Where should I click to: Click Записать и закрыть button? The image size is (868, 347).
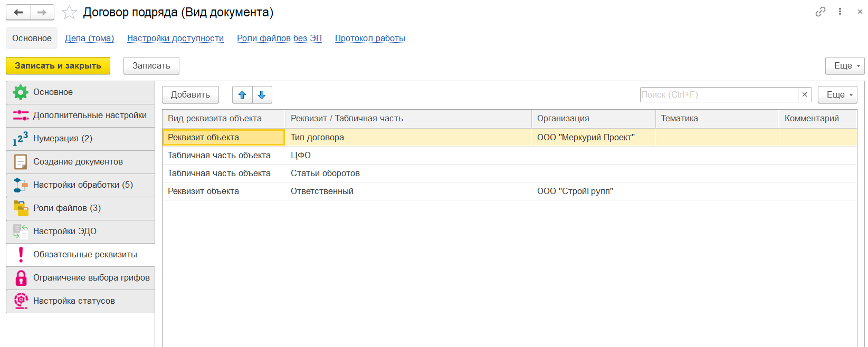[58, 66]
